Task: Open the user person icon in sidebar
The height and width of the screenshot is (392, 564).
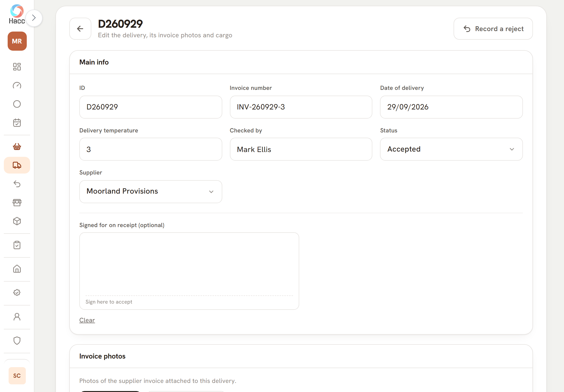Action: (x=17, y=317)
